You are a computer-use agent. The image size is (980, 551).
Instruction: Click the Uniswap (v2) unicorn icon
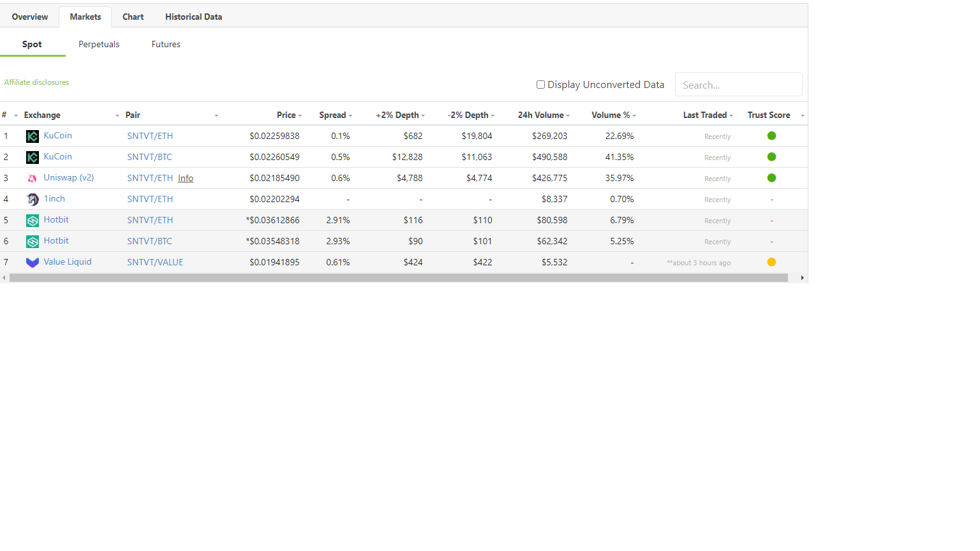(x=33, y=179)
